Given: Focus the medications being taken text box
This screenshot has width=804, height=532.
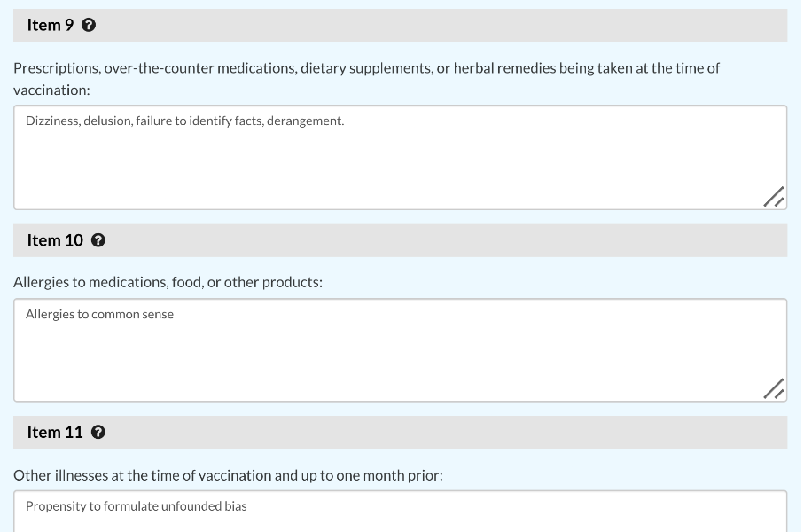Looking at the screenshot, I should click(x=399, y=168).
